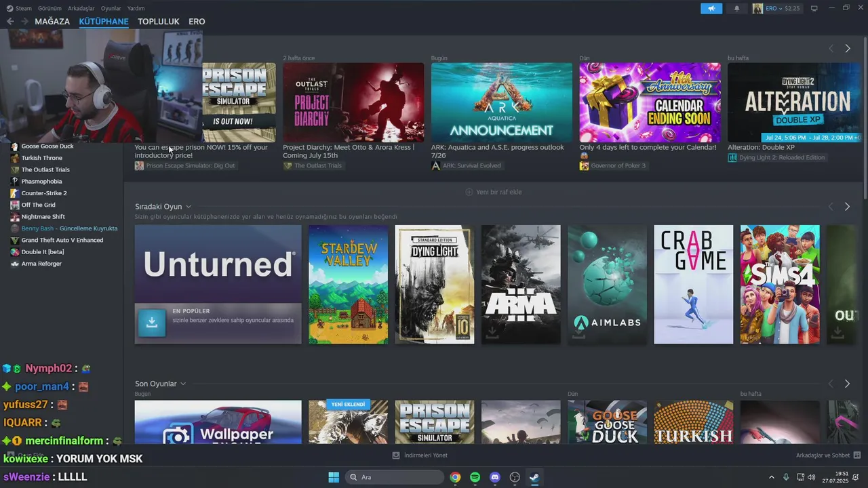Open the downloads manager icon at bottom
The height and width of the screenshot is (488, 868).
click(396, 455)
